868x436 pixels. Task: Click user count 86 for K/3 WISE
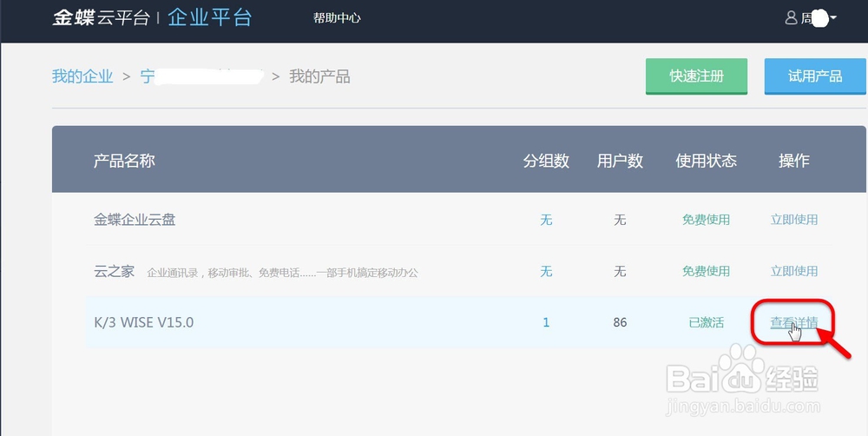pyautogui.click(x=620, y=322)
